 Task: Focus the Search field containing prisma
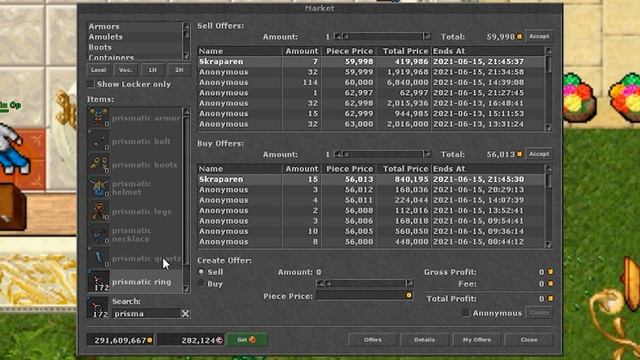147,313
